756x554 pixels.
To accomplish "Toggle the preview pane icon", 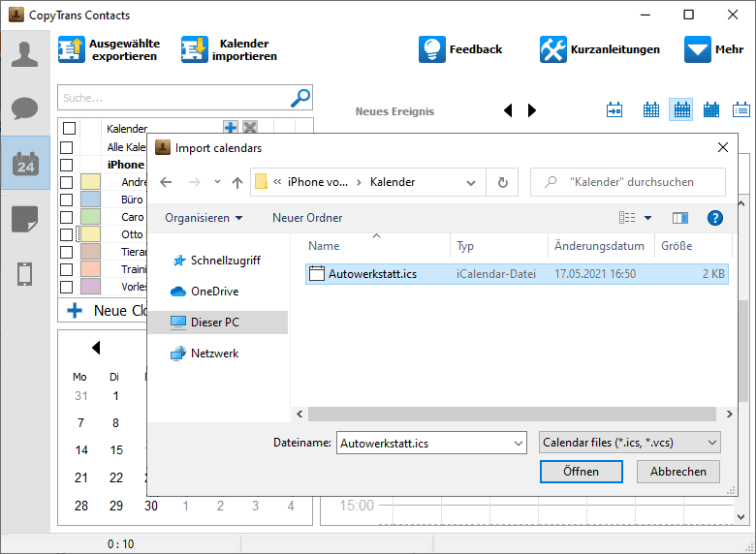I will click(680, 218).
